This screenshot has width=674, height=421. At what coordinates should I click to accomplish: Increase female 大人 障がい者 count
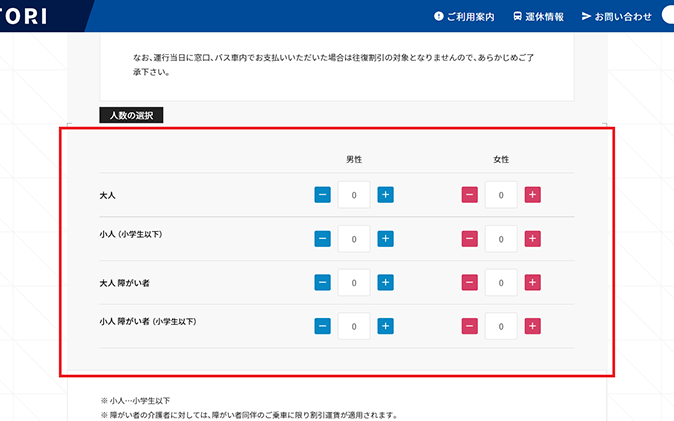pyautogui.click(x=533, y=283)
